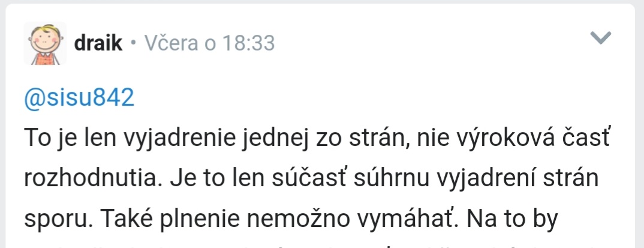The width and height of the screenshot is (644, 248).
Task: Click the "Včera o 18:33" timestamp
Action: tap(207, 43)
